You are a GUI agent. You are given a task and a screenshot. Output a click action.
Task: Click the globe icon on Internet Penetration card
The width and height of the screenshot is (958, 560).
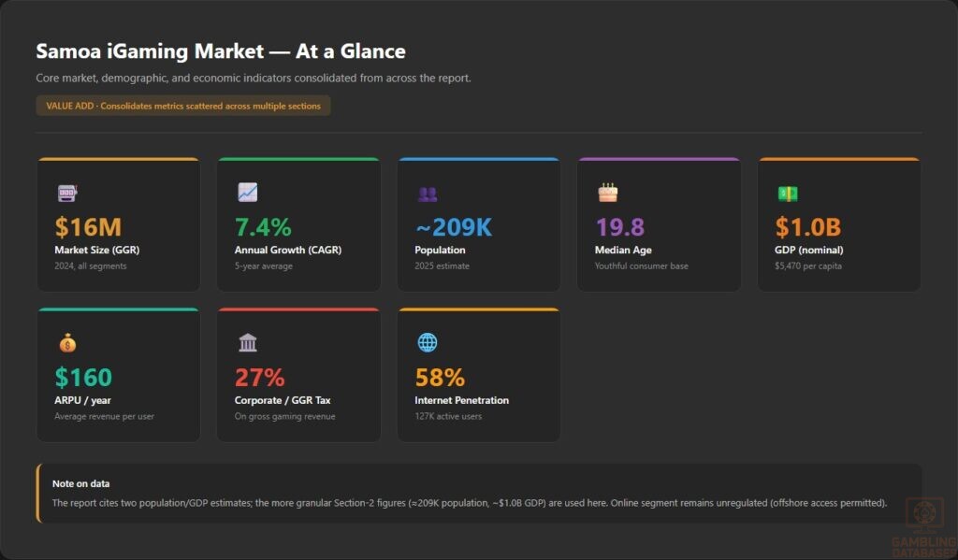coord(428,342)
